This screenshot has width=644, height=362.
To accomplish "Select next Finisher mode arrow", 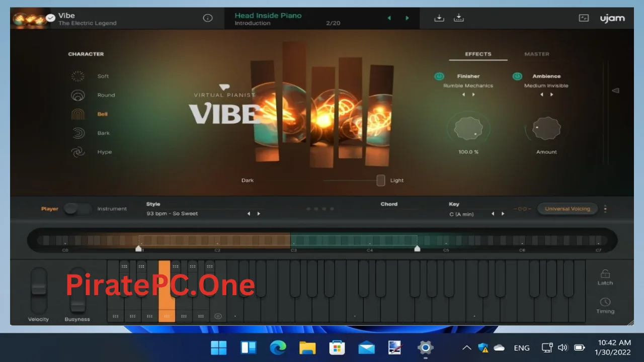I will tap(473, 95).
